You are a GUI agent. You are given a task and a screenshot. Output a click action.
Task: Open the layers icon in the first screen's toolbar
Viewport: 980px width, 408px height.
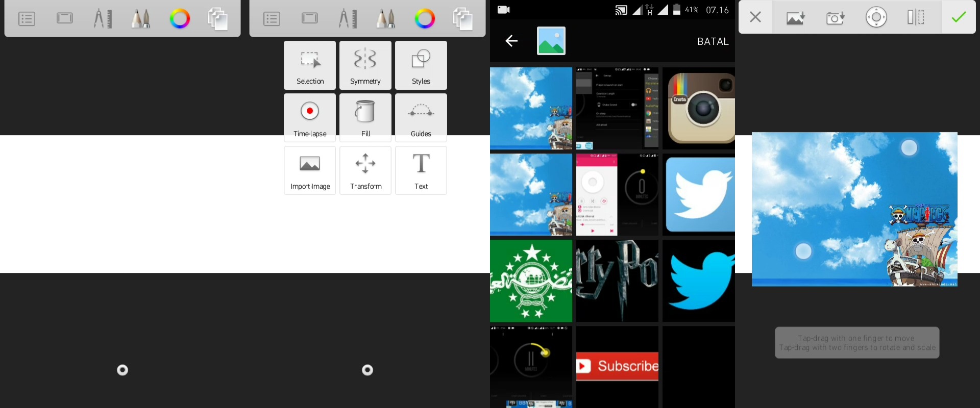pyautogui.click(x=218, y=18)
